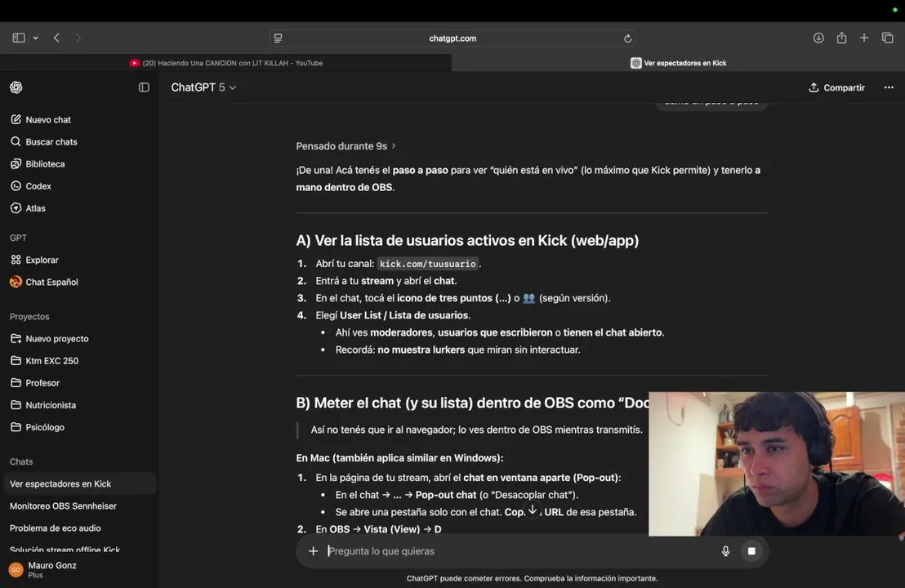Click Compartir to share chat
The height and width of the screenshot is (588, 905).
tap(837, 87)
